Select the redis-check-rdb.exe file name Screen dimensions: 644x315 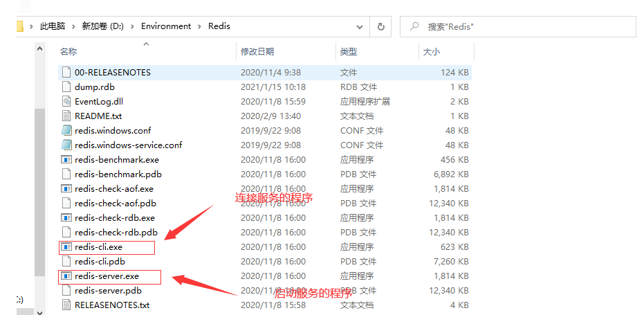coord(115,217)
